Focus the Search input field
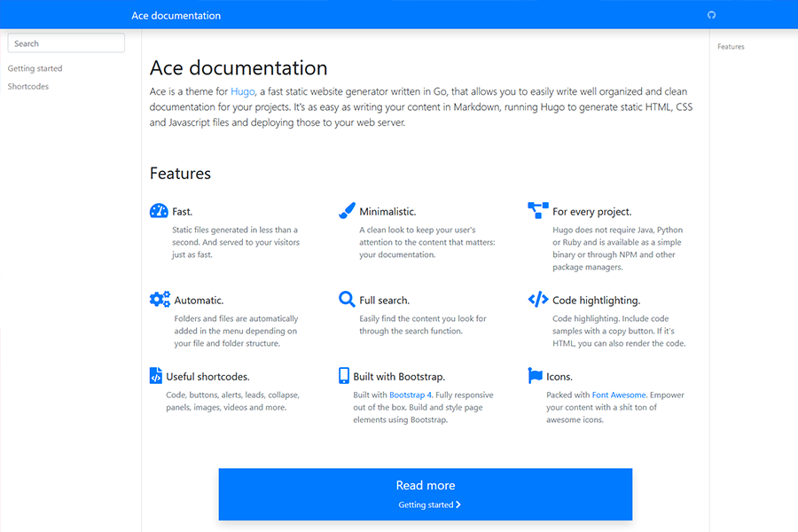The width and height of the screenshot is (798, 532). point(66,43)
